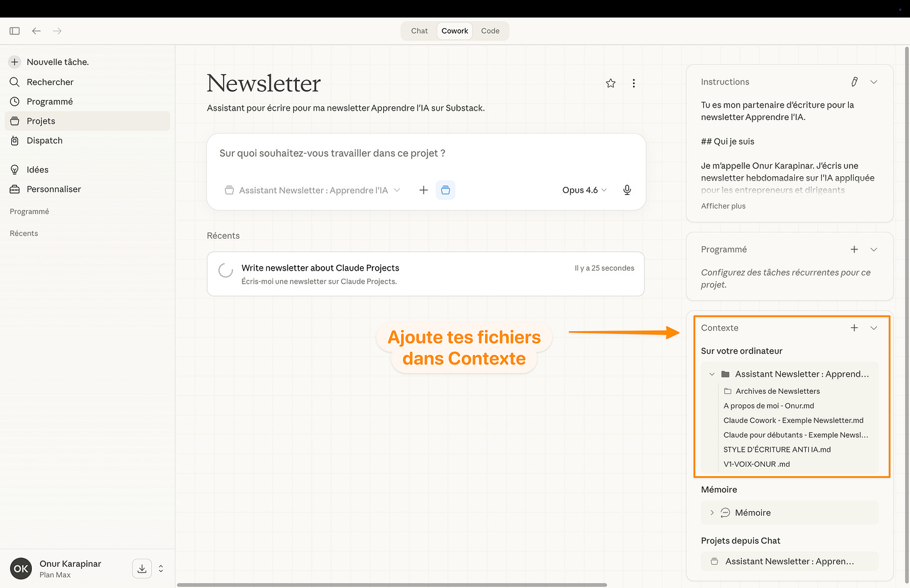Star the Newsletter project
The width and height of the screenshot is (910, 588).
point(611,83)
